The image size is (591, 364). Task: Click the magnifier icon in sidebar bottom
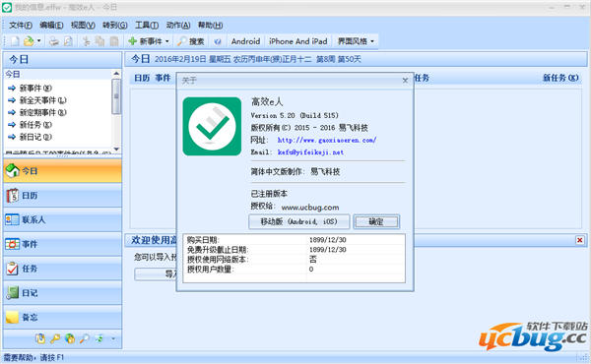tap(85, 338)
